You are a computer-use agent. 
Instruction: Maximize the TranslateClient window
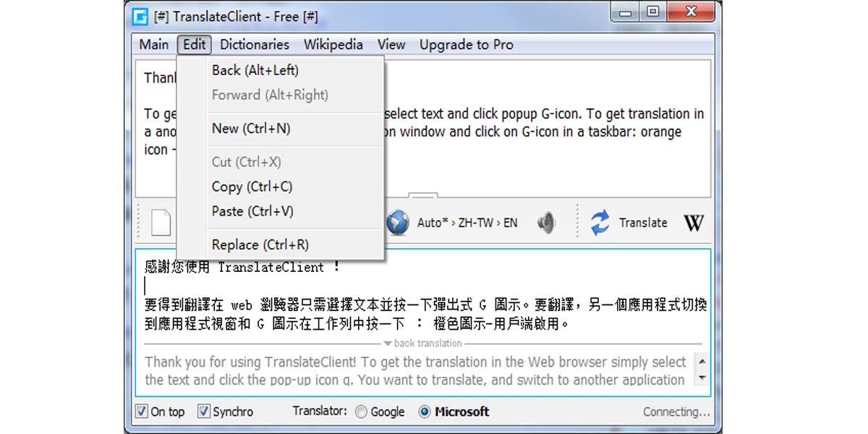(x=652, y=12)
